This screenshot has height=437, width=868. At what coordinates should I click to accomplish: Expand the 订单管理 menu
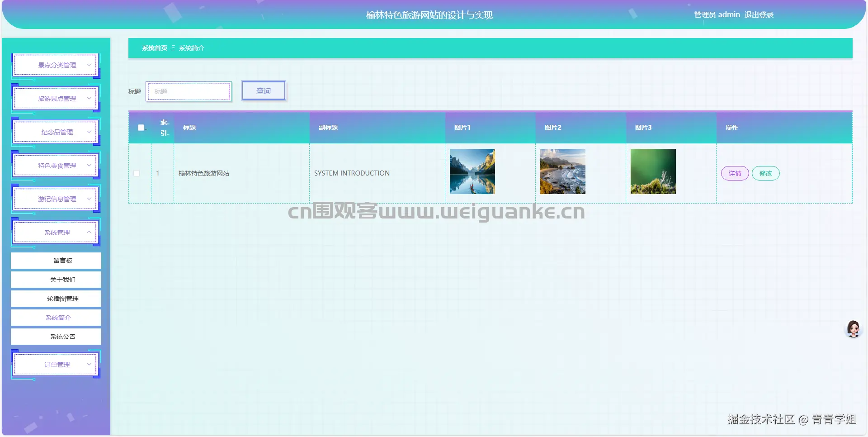coord(56,365)
